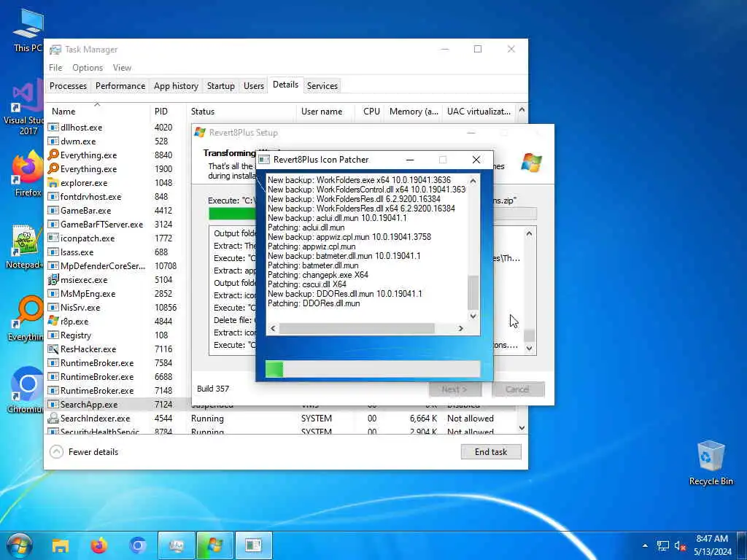The height and width of the screenshot is (560, 747).
Task: Open the Notepad++ desktop shortcut
Action: 25,246
